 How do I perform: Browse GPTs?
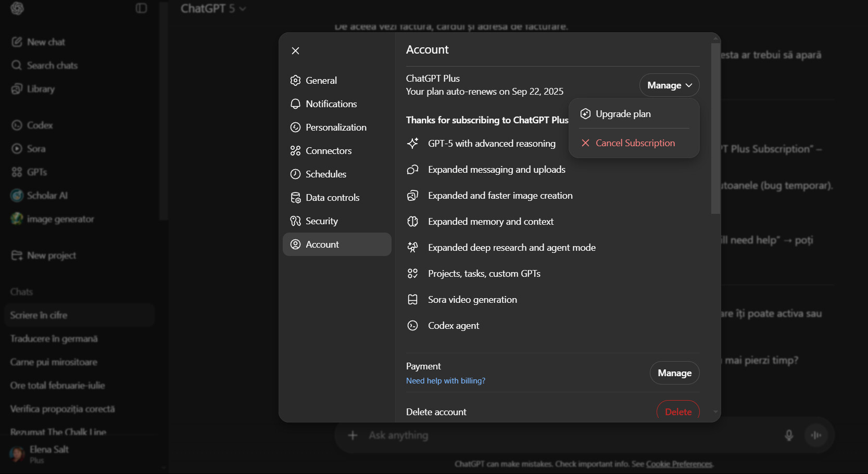36,172
